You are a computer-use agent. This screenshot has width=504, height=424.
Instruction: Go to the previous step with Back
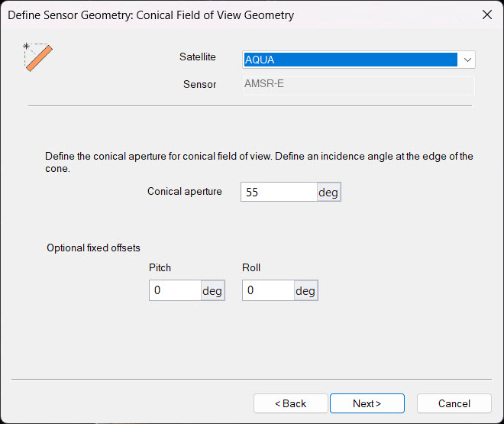click(x=290, y=403)
